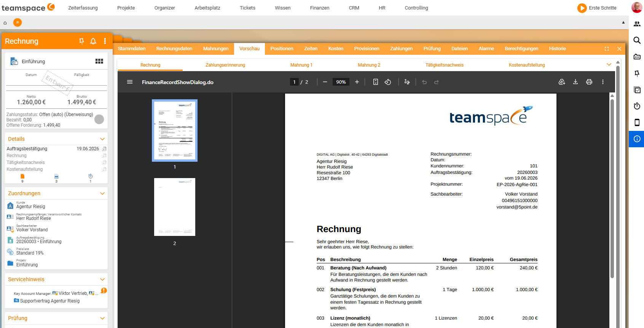Click the invoice document icon next to Einführung
The width and height of the screenshot is (644, 328).
(14, 61)
